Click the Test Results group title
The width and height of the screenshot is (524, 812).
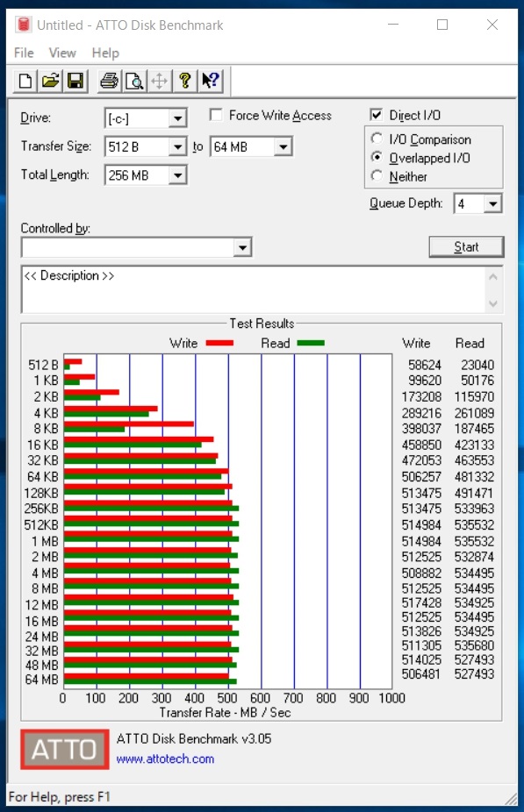pyautogui.click(x=262, y=324)
